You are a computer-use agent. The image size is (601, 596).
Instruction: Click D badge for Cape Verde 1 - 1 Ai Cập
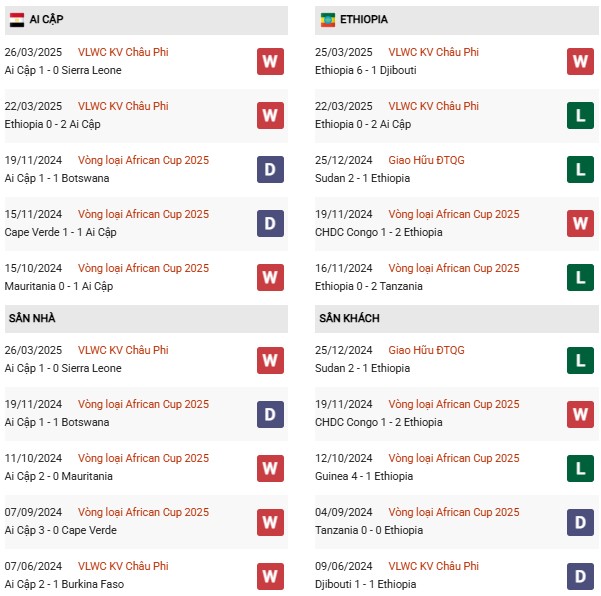[269, 223]
